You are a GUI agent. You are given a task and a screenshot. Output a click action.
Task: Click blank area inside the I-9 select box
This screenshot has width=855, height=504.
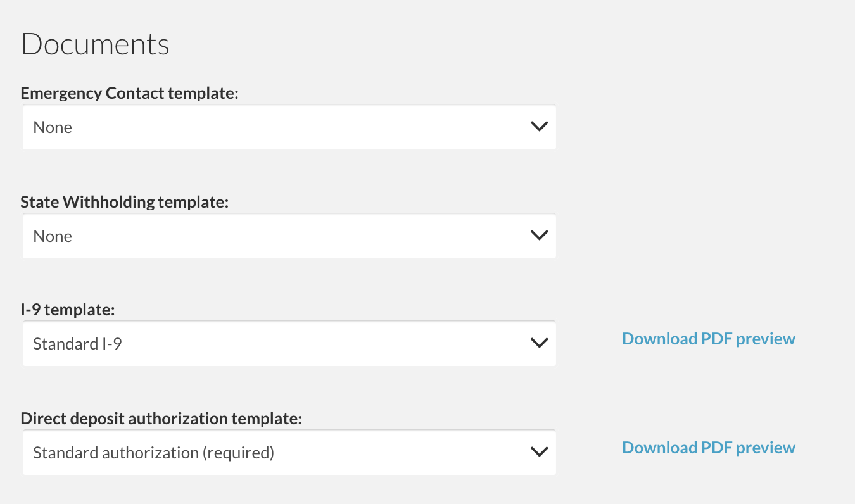(329, 344)
